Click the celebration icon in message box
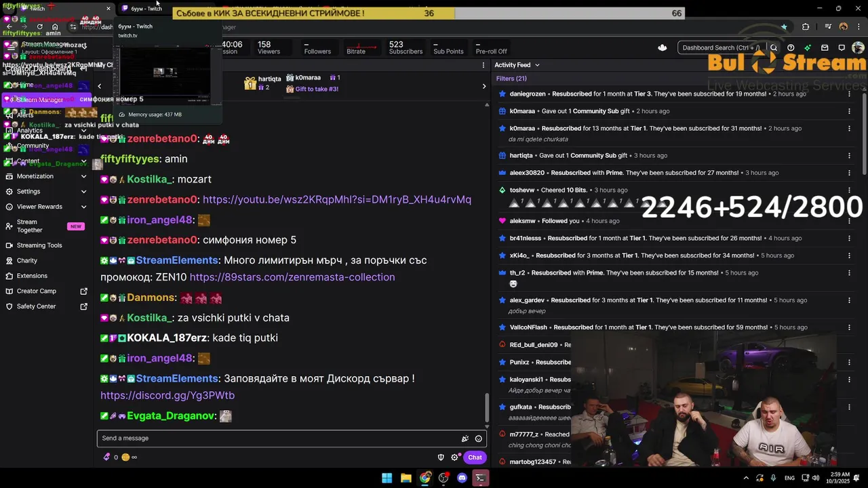Image resolution: width=868 pixels, height=488 pixels. pos(465,439)
